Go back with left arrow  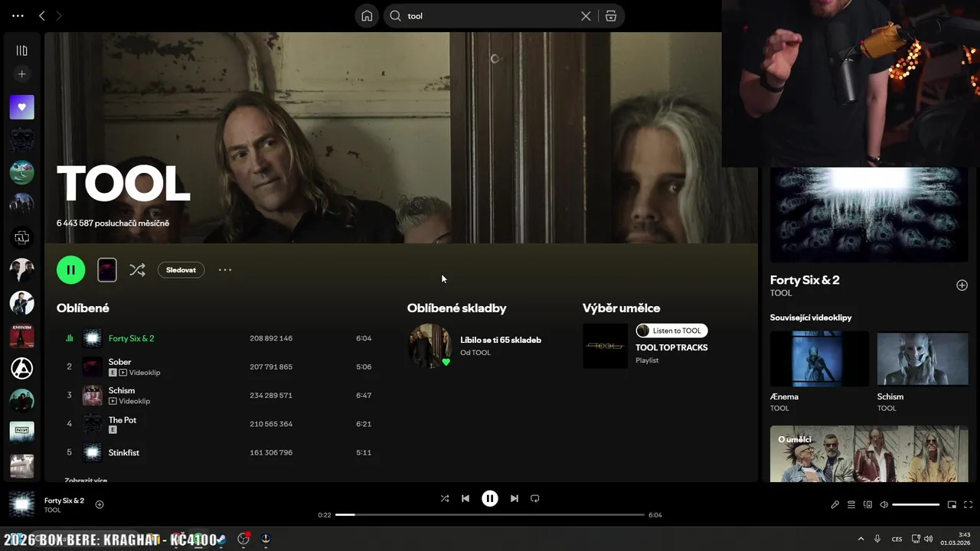point(42,15)
